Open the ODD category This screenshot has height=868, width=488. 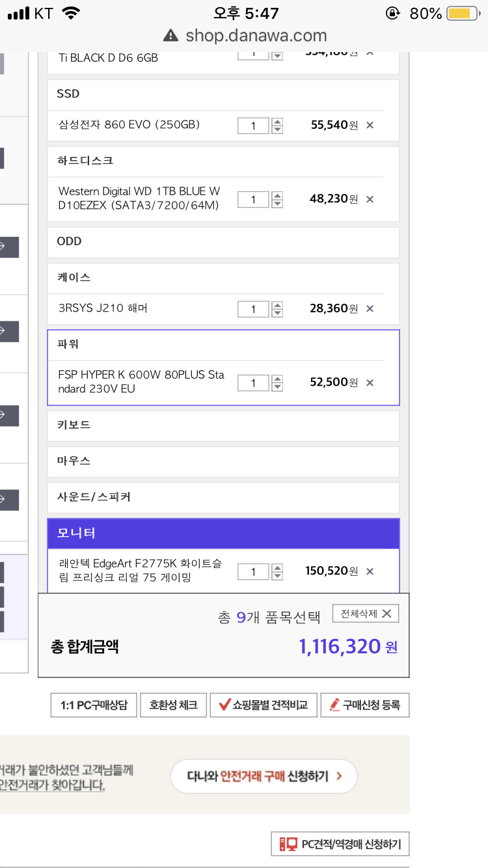pos(223,241)
